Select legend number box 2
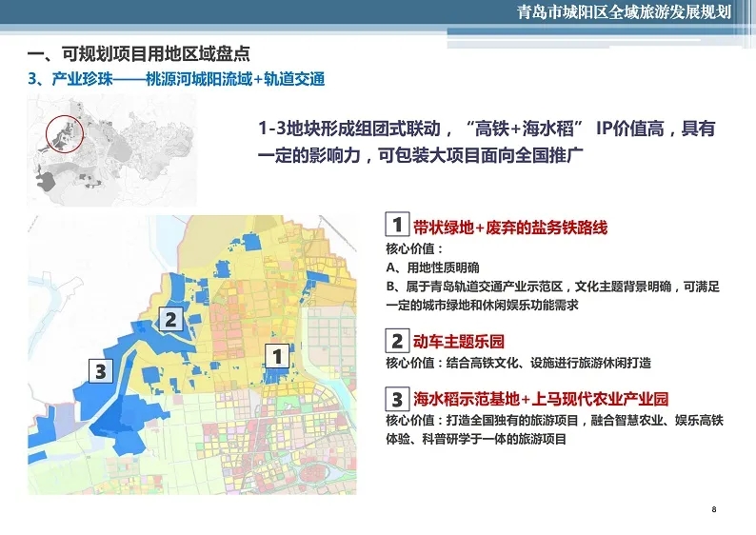756x535 pixels. click(x=397, y=341)
